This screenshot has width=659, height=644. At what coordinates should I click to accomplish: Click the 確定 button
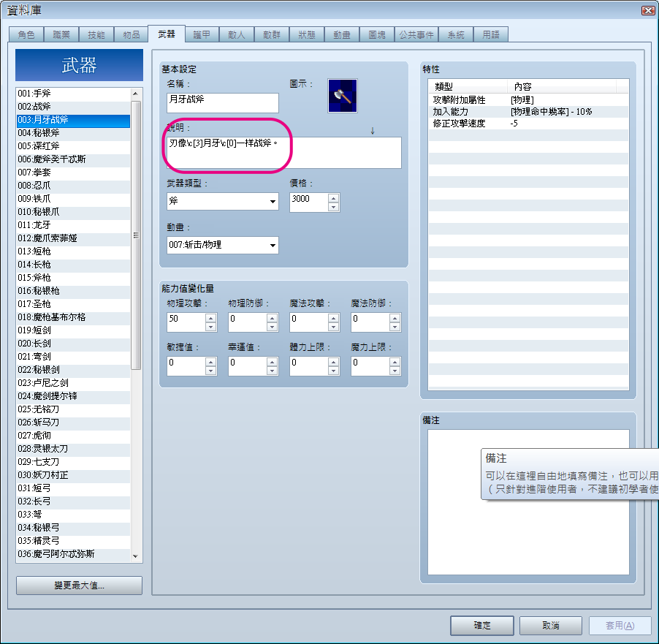pyautogui.click(x=482, y=626)
